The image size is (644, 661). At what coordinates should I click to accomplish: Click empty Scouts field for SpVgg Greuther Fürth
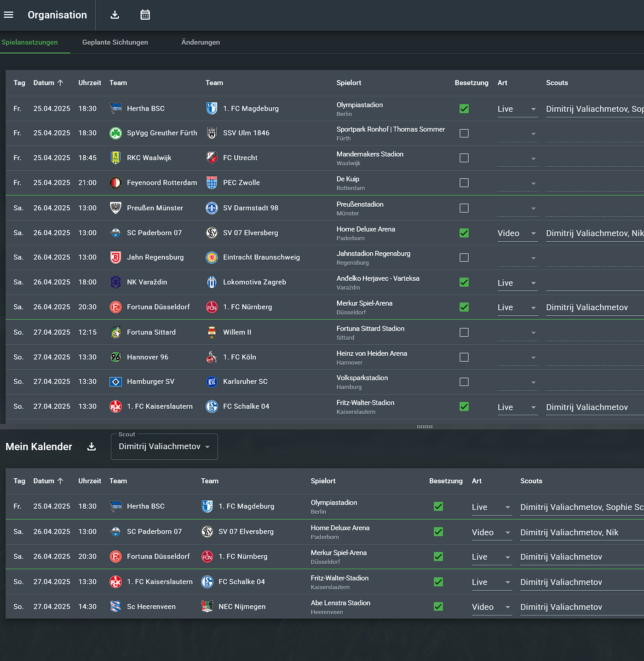click(595, 134)
